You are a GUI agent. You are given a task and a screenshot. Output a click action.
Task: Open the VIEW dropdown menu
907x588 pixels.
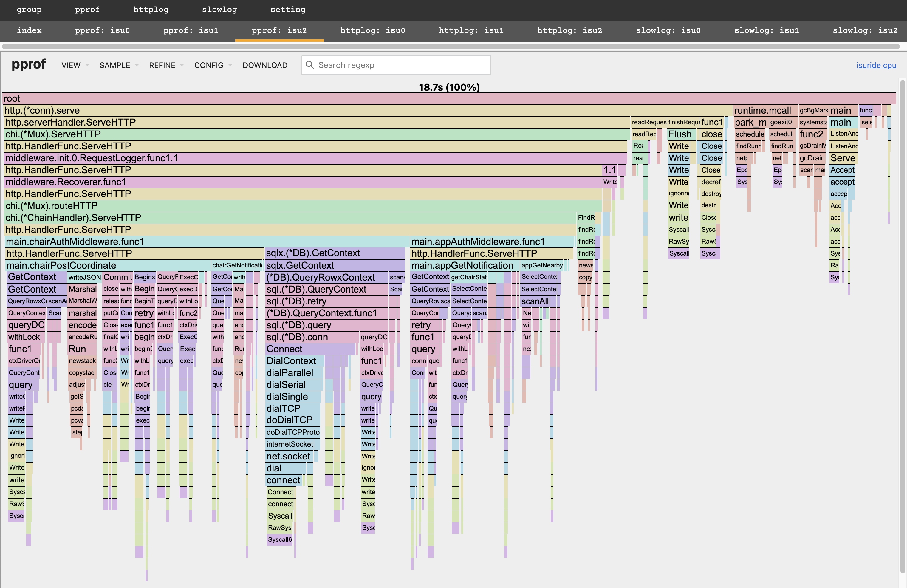point(75,65)
